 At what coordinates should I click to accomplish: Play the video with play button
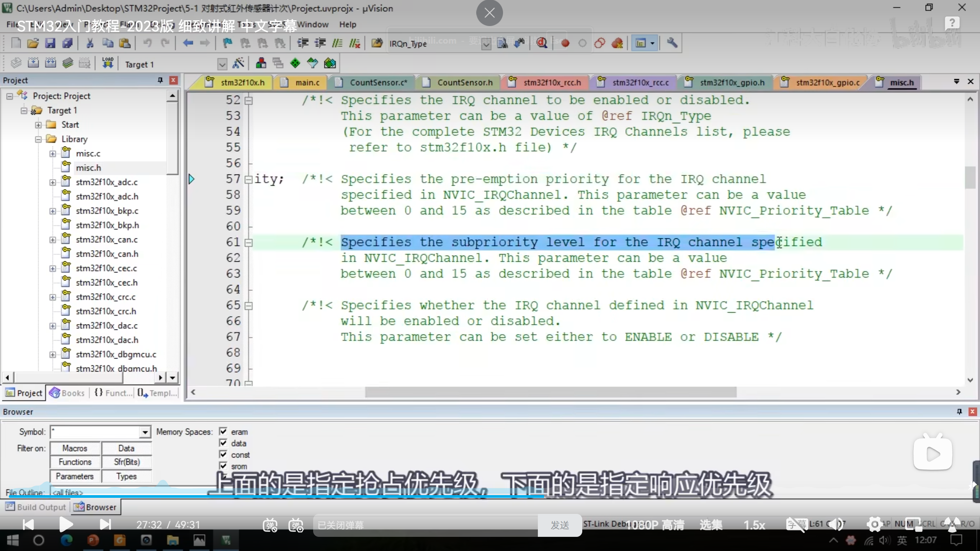point(66,525)
